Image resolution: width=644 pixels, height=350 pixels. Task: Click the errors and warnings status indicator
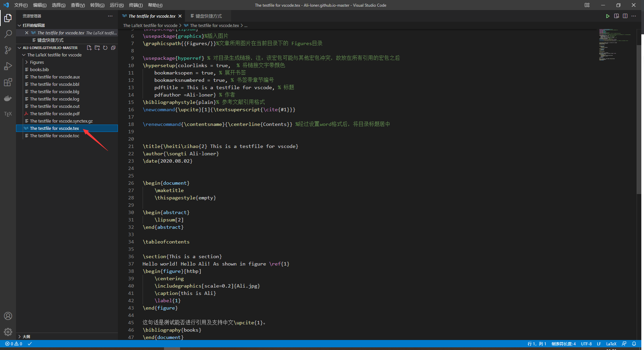tap(14, 344)
